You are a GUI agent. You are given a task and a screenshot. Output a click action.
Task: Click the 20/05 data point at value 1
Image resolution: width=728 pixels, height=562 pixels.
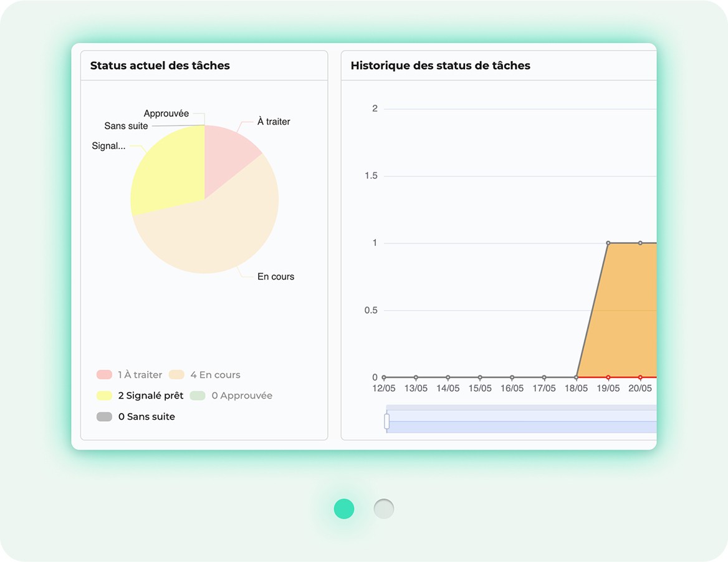(x=640, y=243)
